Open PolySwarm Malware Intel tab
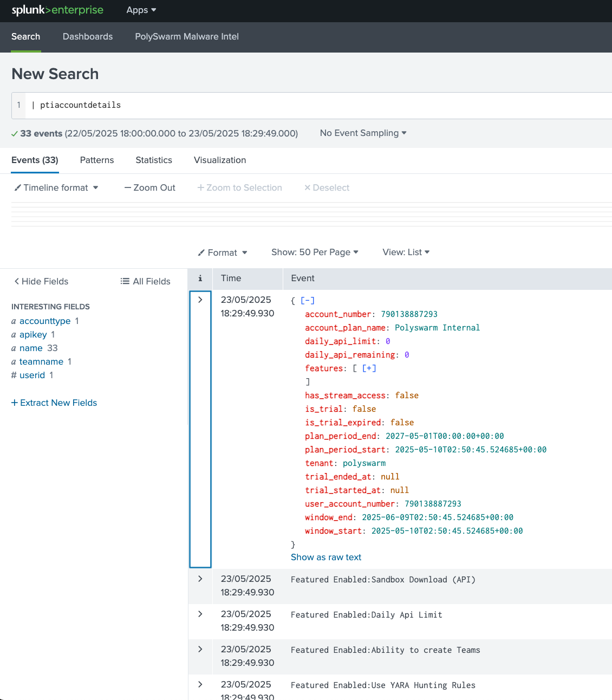Viewport: 612px width, 700px height. click(x=187, y=36)
